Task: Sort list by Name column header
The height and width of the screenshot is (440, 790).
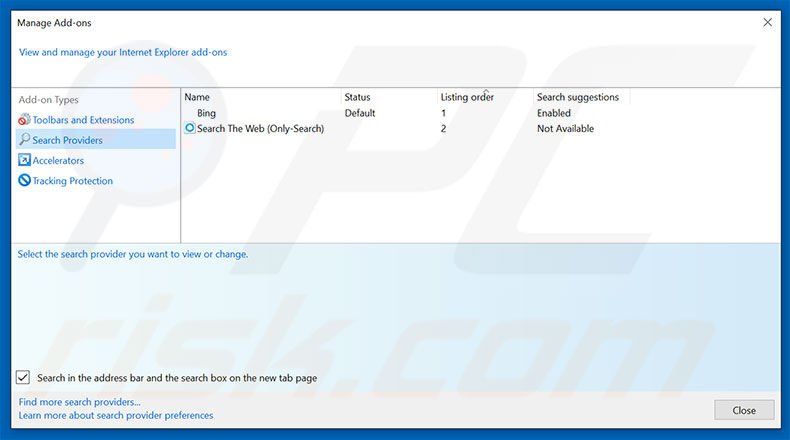Action: [196, 97]
